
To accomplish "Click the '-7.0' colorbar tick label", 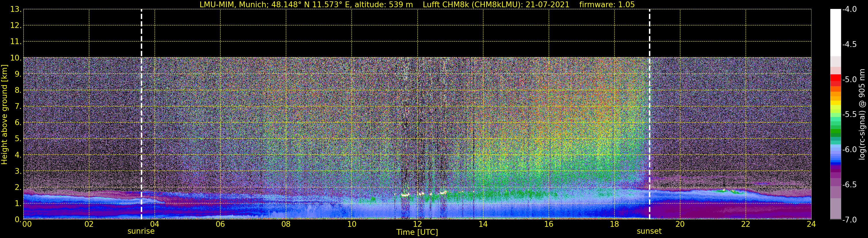I will 850,220.
